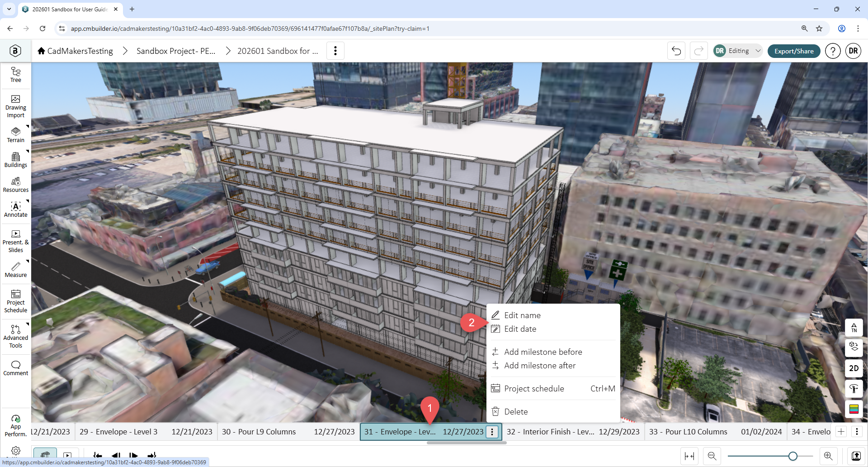Click the timeline horizontal scrollbar

pyautogui.click(x=467, y=443)
